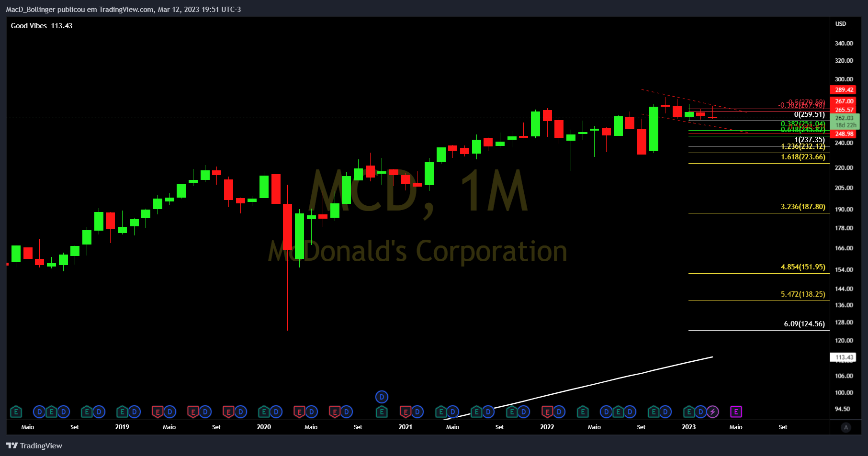Click the 220.00 price scale value
868x456 pixels.
point(844,168)
